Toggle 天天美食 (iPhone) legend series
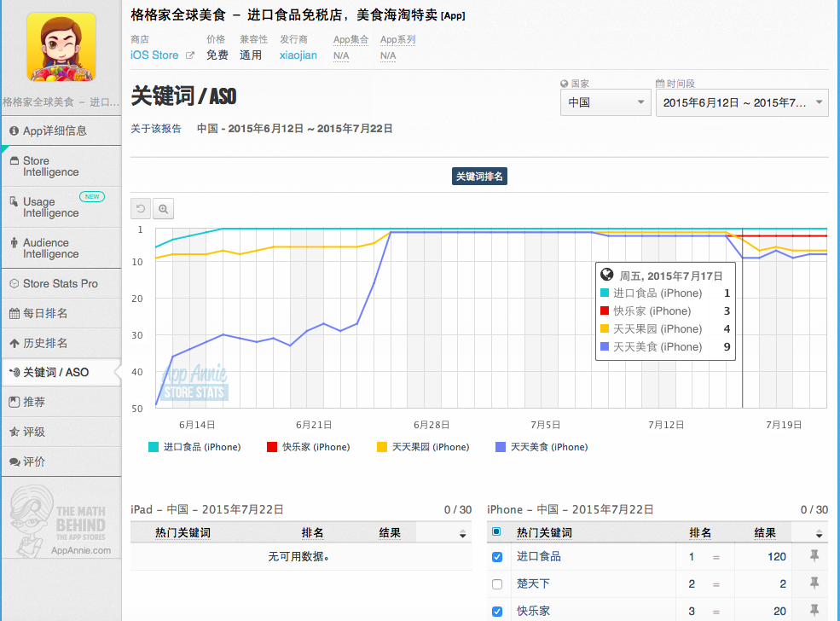Image resolution: width=840 pixels, height=621 pixels. 542,447
